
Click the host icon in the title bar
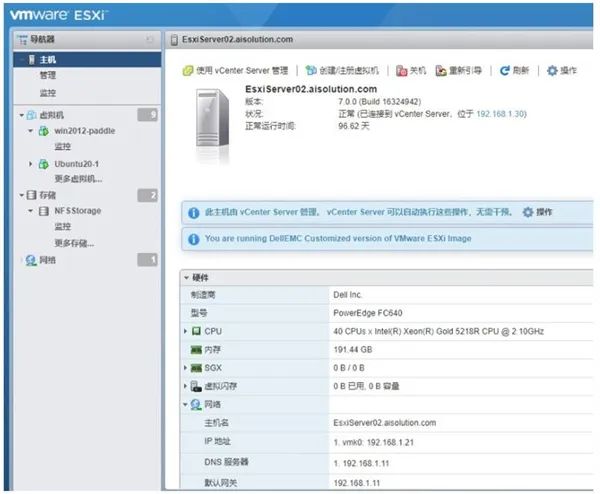coord(174,40)
